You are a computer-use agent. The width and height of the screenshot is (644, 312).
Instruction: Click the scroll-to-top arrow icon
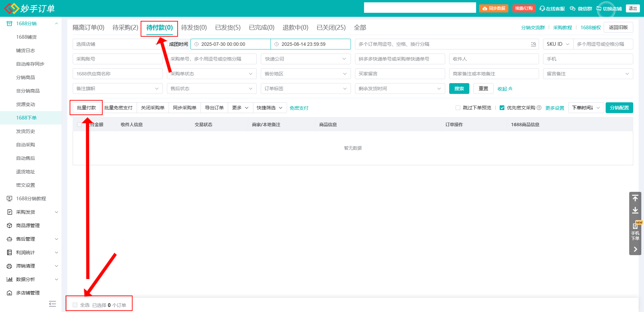pyautogui.click(x=635, y=198)
